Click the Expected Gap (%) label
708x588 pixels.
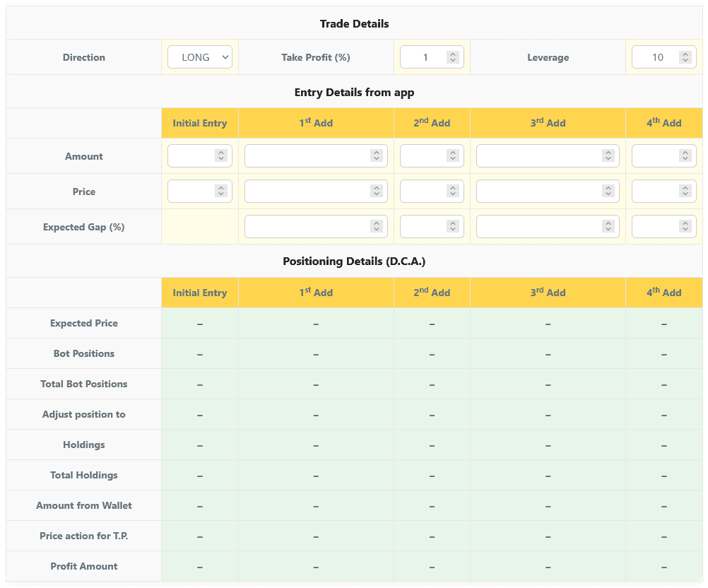tap(83, 227)
